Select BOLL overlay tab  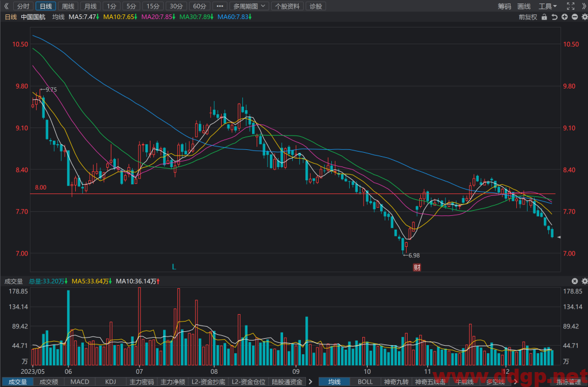[x=365, y=382]
